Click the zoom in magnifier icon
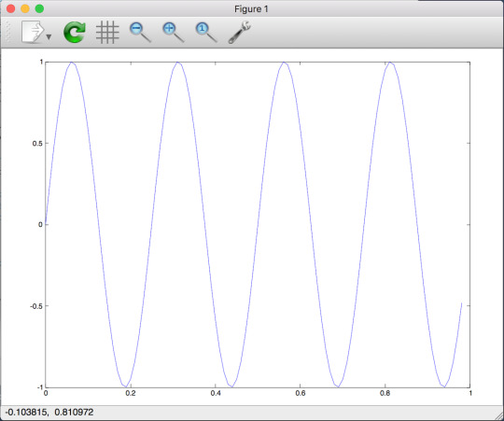 [x=174, y=32]
